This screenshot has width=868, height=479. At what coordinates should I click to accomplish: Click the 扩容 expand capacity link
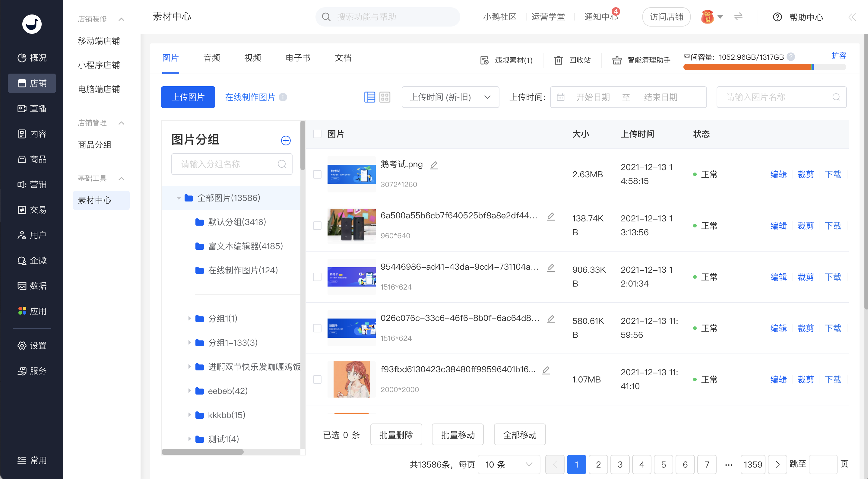[839, 55]
